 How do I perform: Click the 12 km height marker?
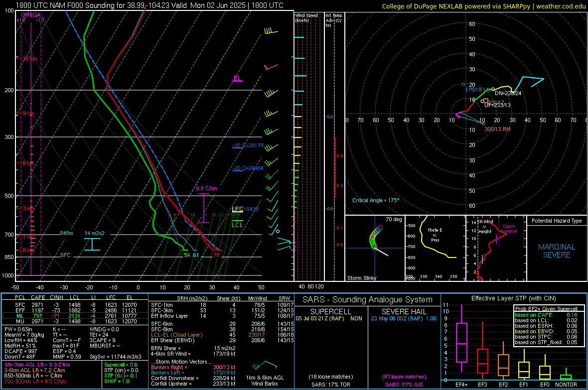[29, 58]
